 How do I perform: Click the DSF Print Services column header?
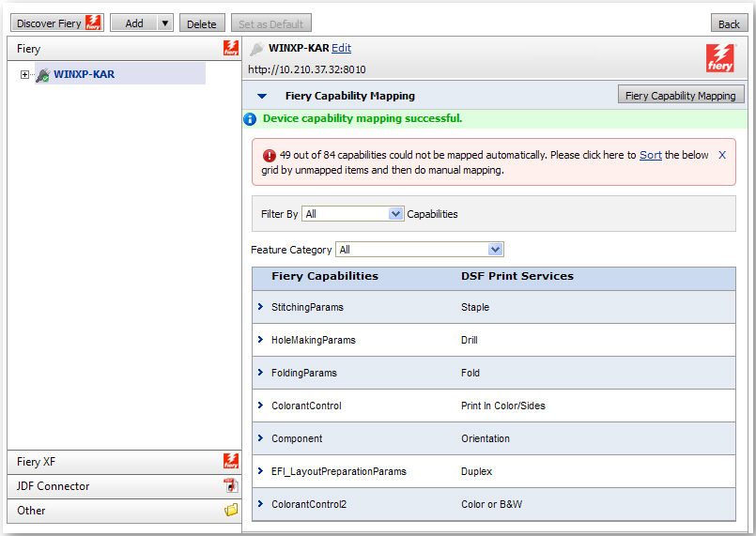point(517,276)
